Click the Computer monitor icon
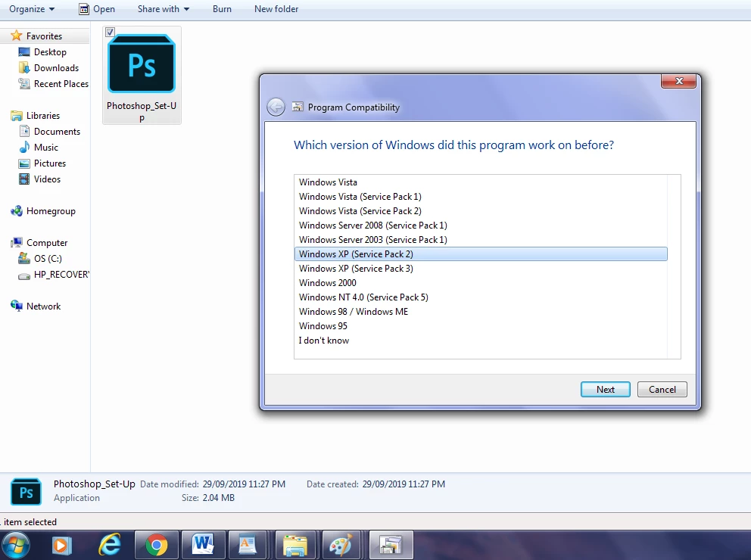 tap(17, 242)
